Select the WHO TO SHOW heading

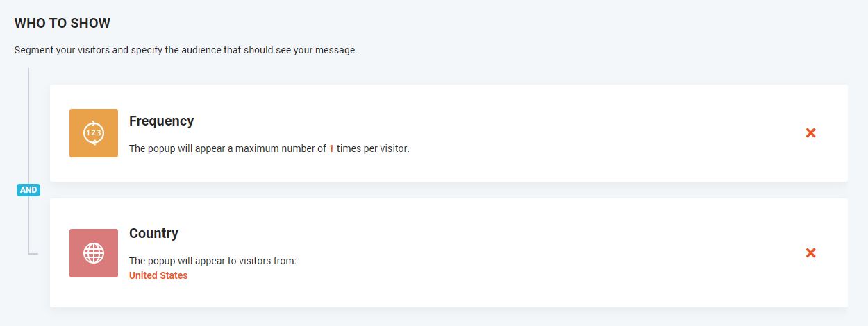(62, 23)
